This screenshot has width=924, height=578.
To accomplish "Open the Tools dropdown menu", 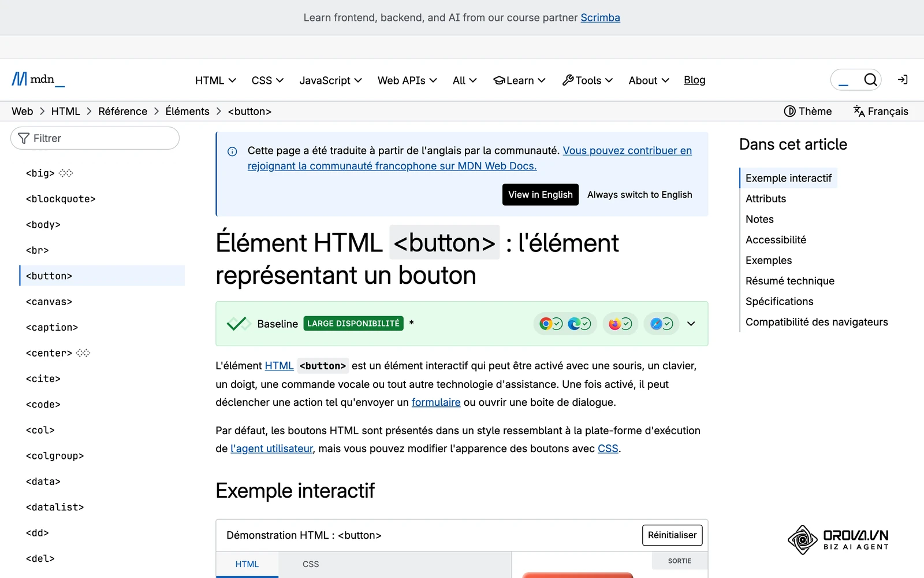I will 587,80.
